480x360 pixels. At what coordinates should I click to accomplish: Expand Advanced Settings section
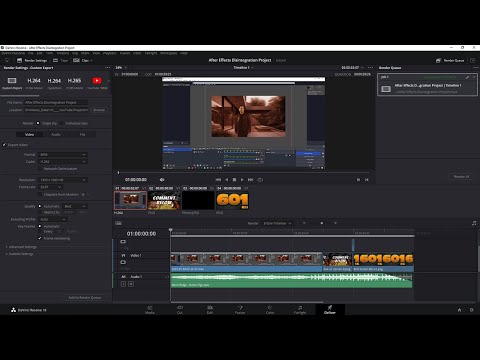click(21, 247)
